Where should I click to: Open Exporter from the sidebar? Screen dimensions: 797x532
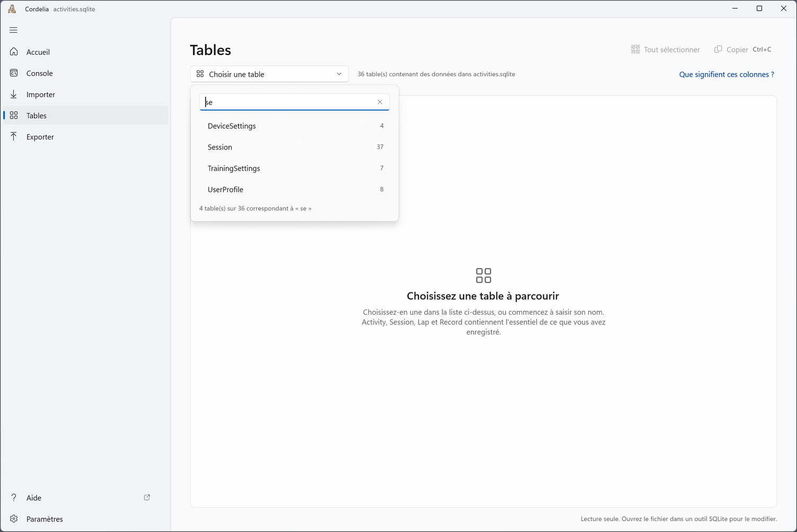click(86, 137)
